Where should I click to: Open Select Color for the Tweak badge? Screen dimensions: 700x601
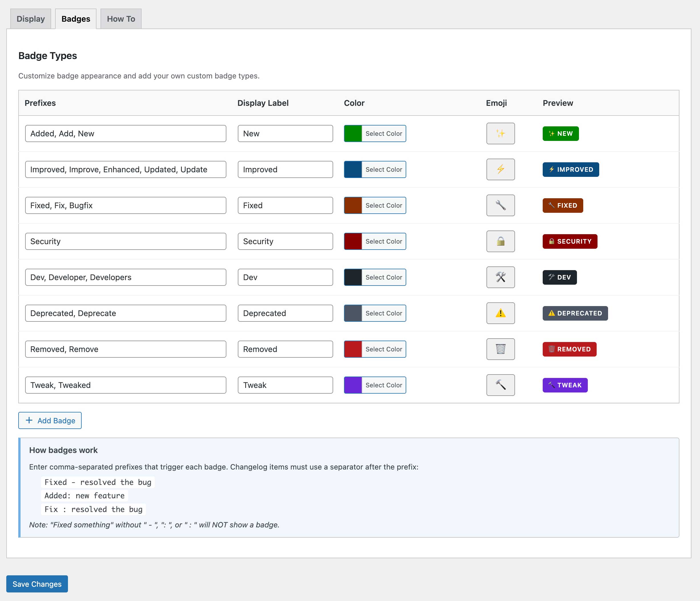[383, 385]
